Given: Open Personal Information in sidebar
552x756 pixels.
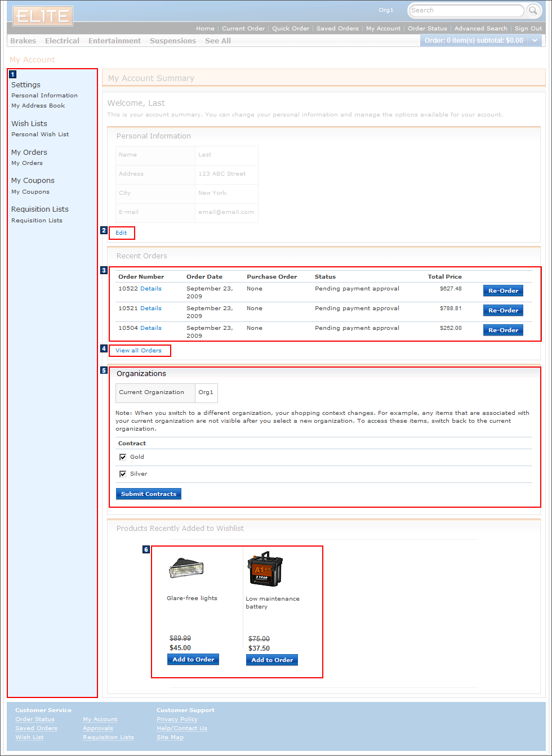Looking at the screenshot, I should click(x=44, y=96).
